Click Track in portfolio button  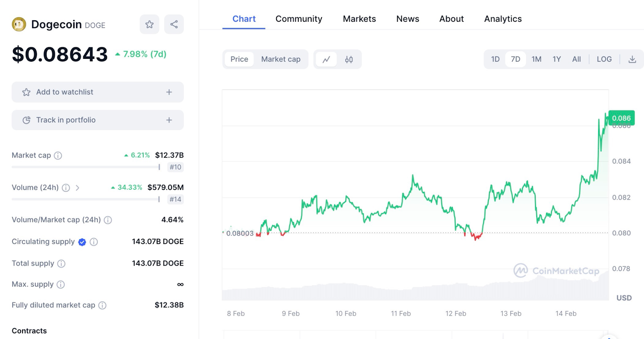(x=98, y=120)
